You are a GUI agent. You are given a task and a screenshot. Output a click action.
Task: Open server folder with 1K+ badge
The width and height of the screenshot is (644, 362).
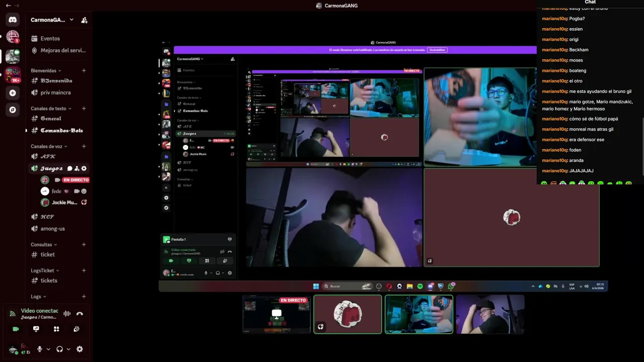click(x=13, y=74)
